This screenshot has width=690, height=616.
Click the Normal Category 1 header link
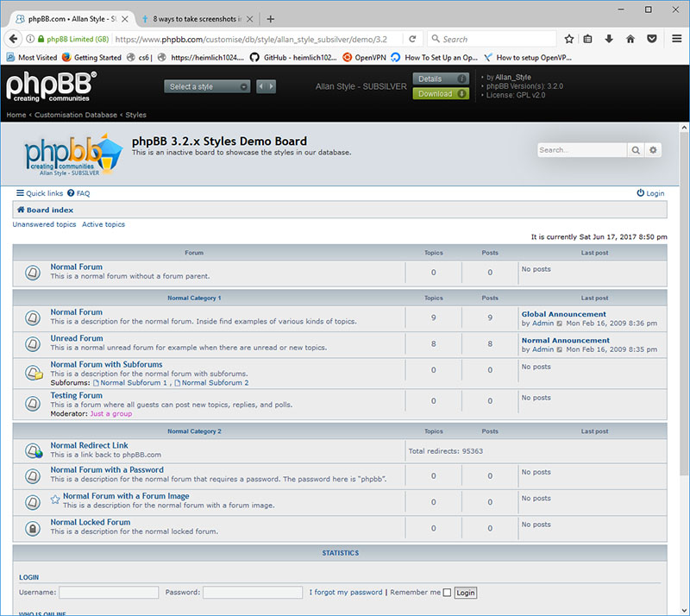tap(194, 299)
